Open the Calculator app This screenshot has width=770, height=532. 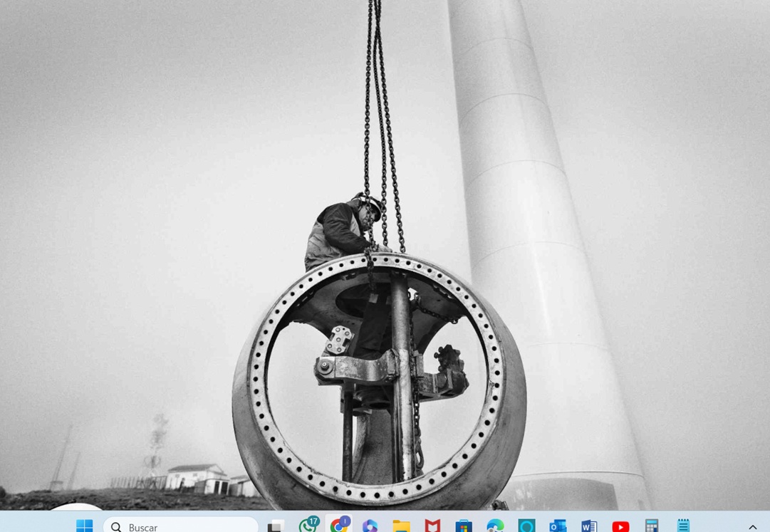652,526
